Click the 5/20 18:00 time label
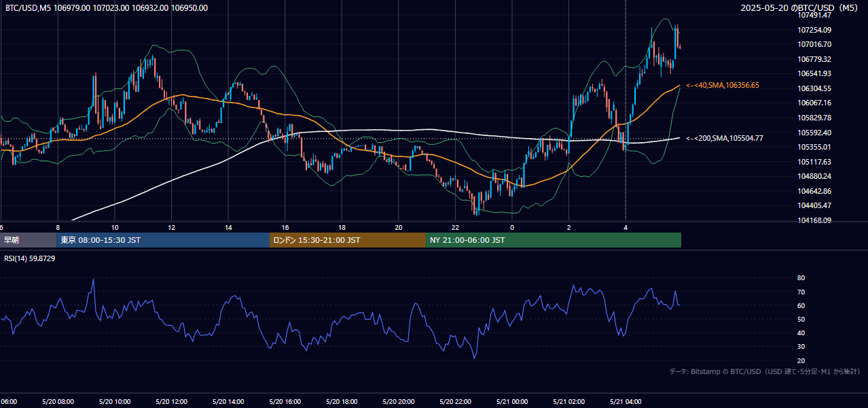Image resolution: width=868 pixels, height=408 pixels. coord(342,402)
